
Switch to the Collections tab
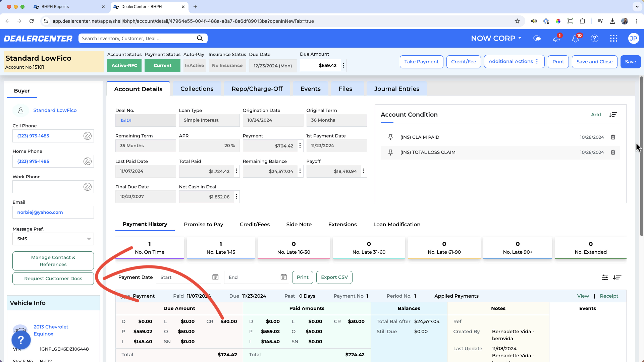(x=197, y=89)
